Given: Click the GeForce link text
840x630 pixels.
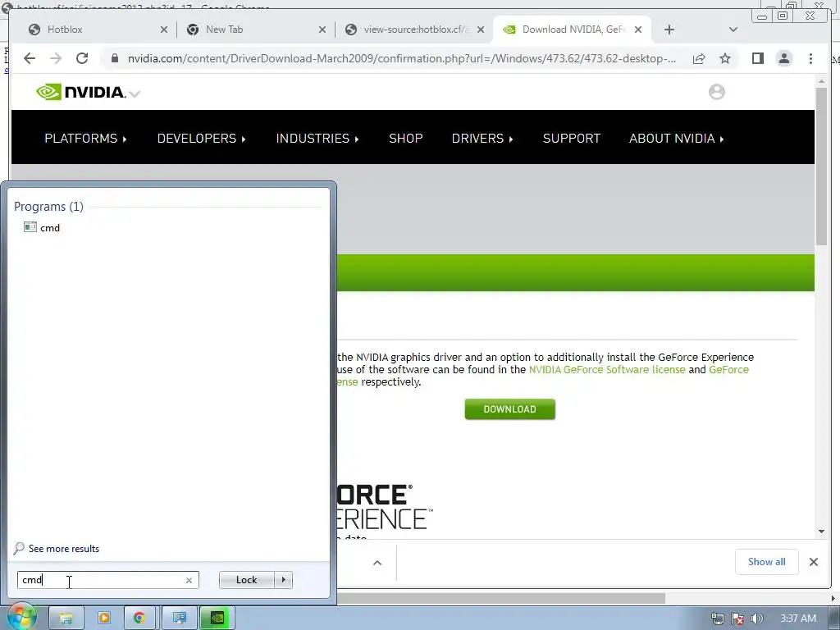Looking at the screenshot, I should pos(728,370).
